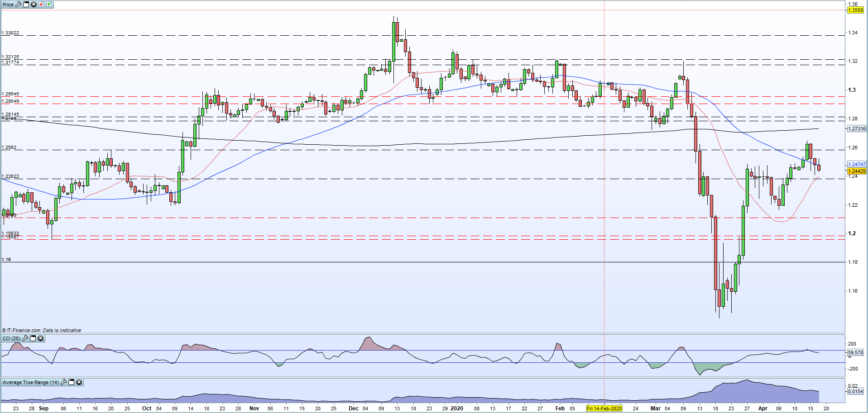The width and height of the screenshot is (868, 413).
Task: Select the 1.32125 level label
Action: point(10,57)
